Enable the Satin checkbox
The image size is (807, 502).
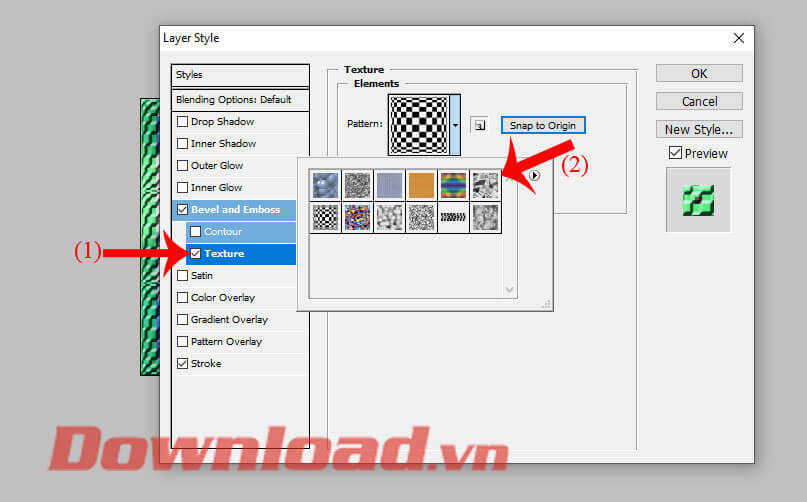pos(182,275)
